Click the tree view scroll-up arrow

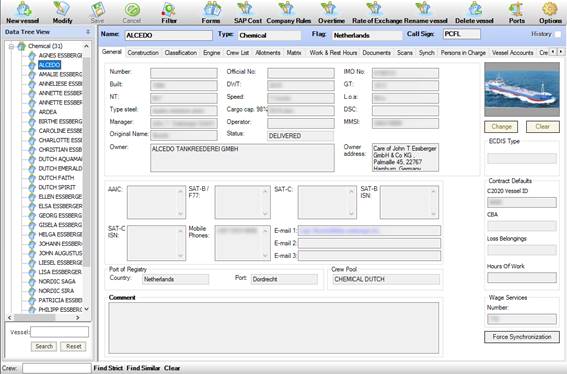pos(86,46)
